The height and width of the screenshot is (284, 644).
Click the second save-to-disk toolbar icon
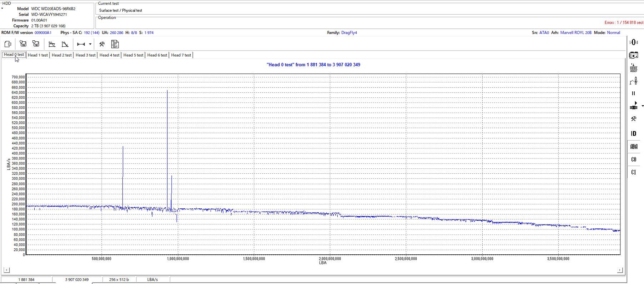[36, 44]
